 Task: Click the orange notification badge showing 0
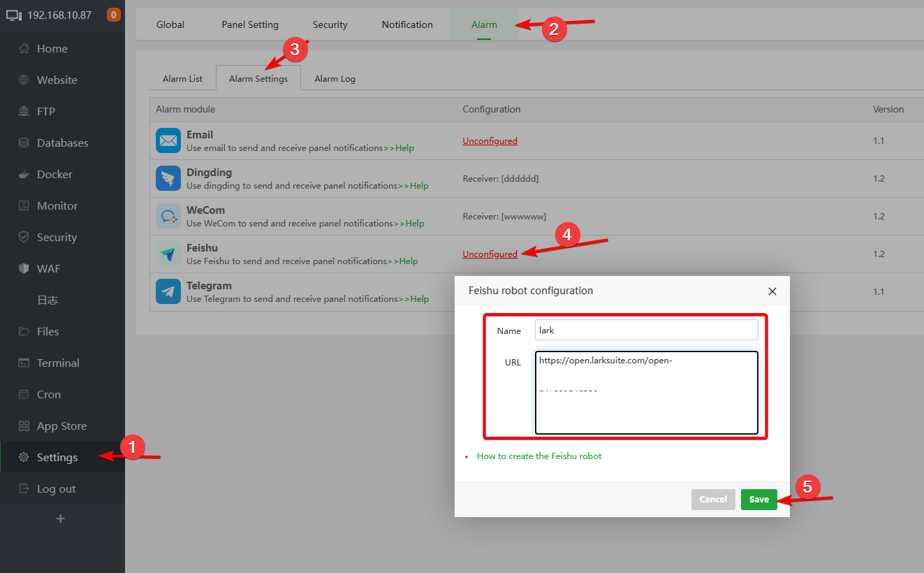point(113,15)
